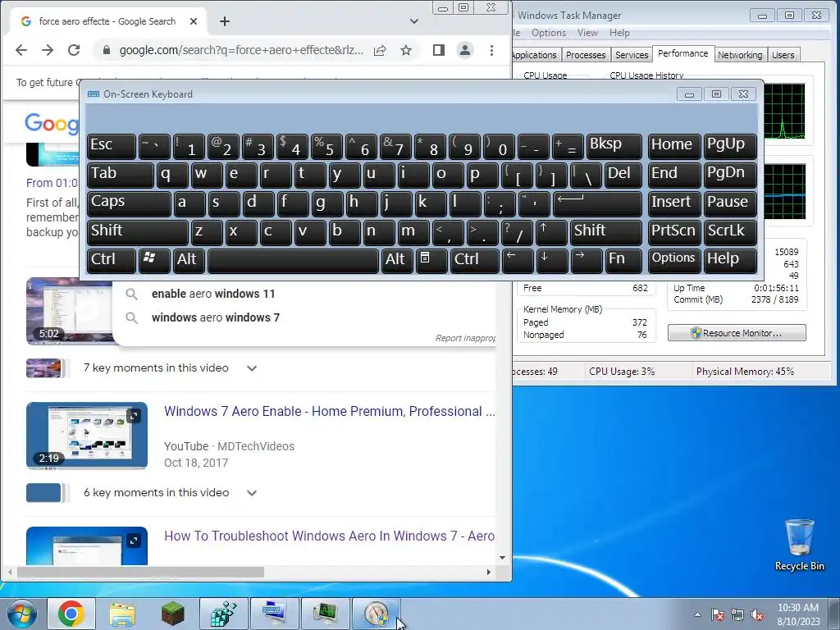Switch to Networking tab in Task Manager

click(740, 55)
